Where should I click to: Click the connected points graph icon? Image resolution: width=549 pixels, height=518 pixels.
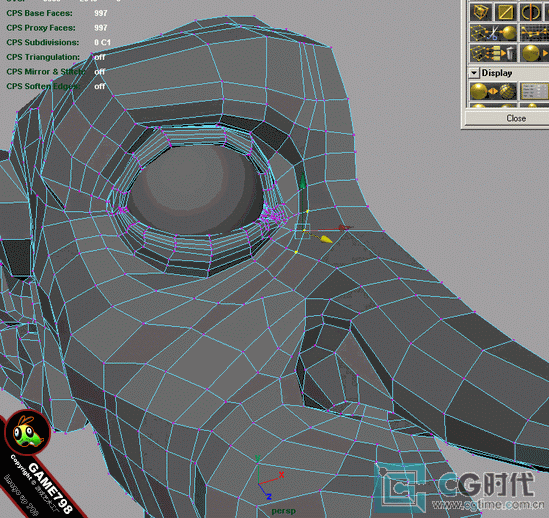(x=534, y=33)
